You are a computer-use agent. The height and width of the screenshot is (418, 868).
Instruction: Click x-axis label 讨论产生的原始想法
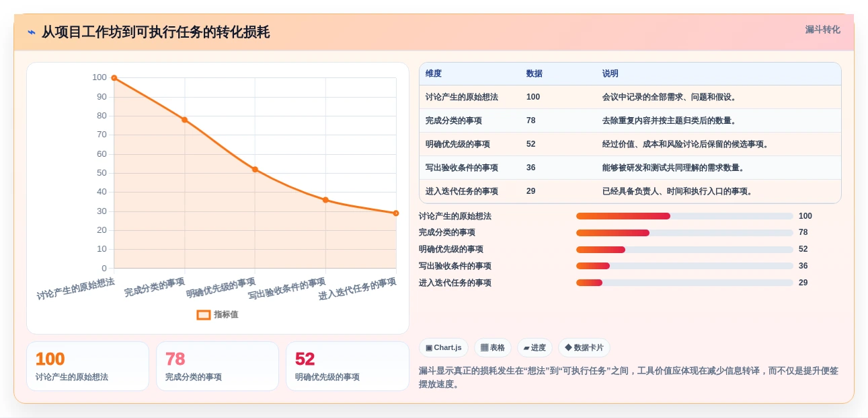(x=75, y=289)
